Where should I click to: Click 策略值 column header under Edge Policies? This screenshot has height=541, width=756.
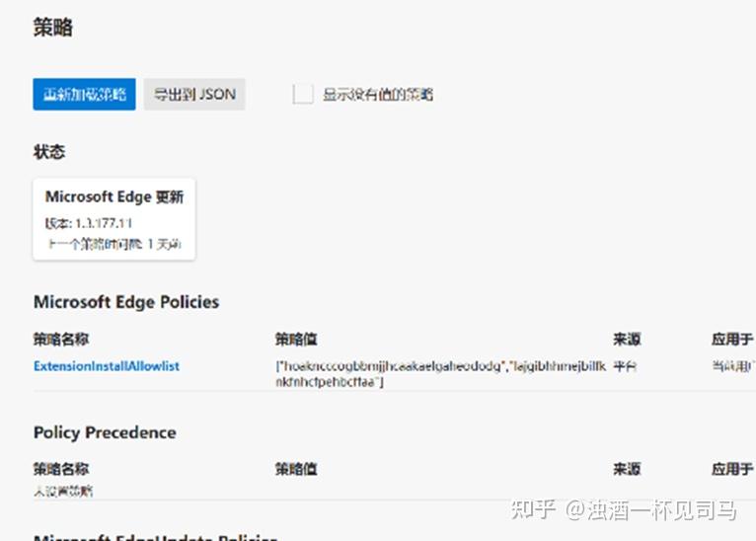coord(296,340)
